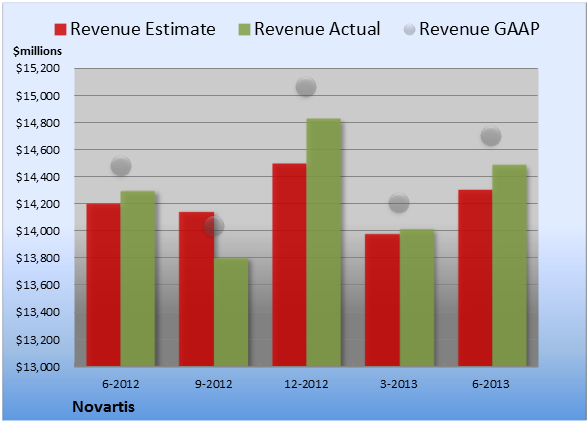Select the "Revenue Estimate" legend label
The height and width of the screenshot is (422, 588).
pos(143,29)
